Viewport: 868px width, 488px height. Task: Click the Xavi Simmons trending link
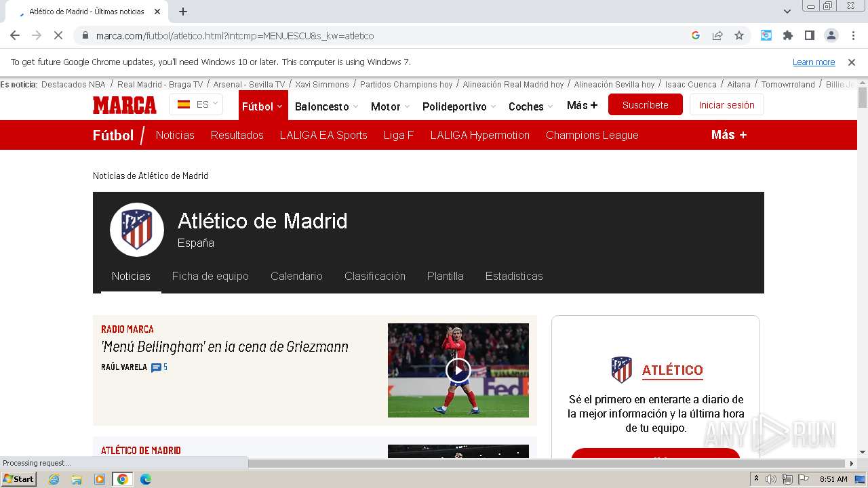[322, 85]
